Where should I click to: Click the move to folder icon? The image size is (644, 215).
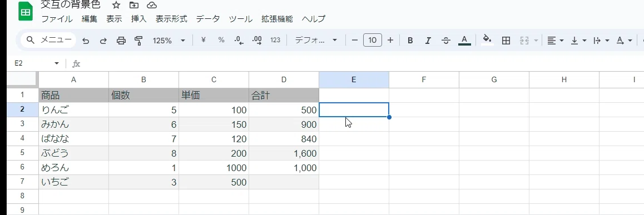point(134,5)
